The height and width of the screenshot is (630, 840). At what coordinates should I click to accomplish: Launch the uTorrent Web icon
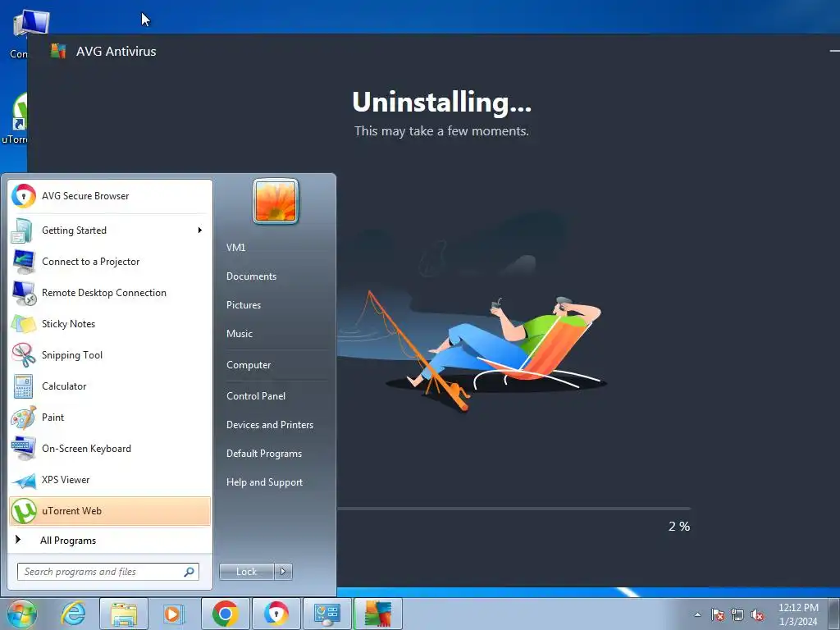(x=23, y=511)
